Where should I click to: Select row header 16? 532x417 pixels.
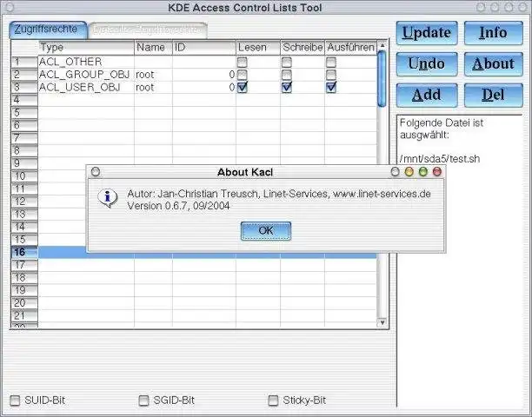pos(24,252)
